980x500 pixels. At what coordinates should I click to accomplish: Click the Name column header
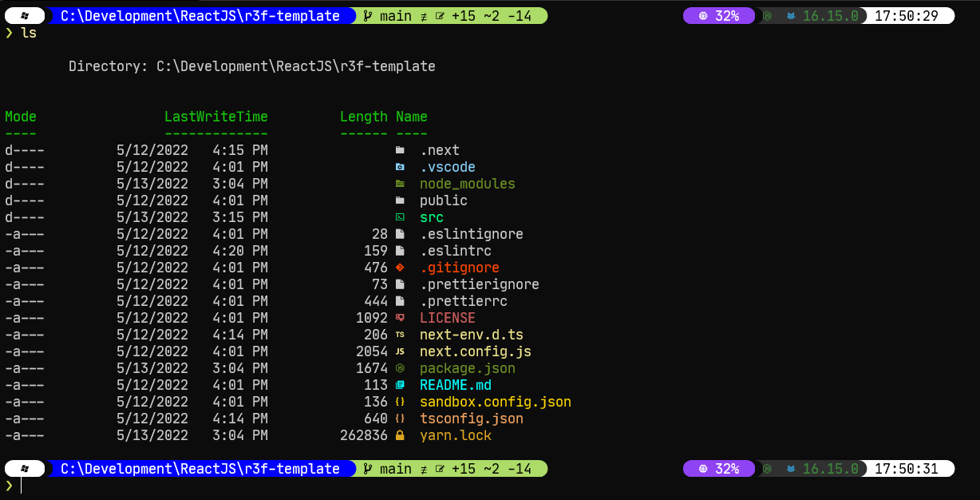(x=411, y=117)
